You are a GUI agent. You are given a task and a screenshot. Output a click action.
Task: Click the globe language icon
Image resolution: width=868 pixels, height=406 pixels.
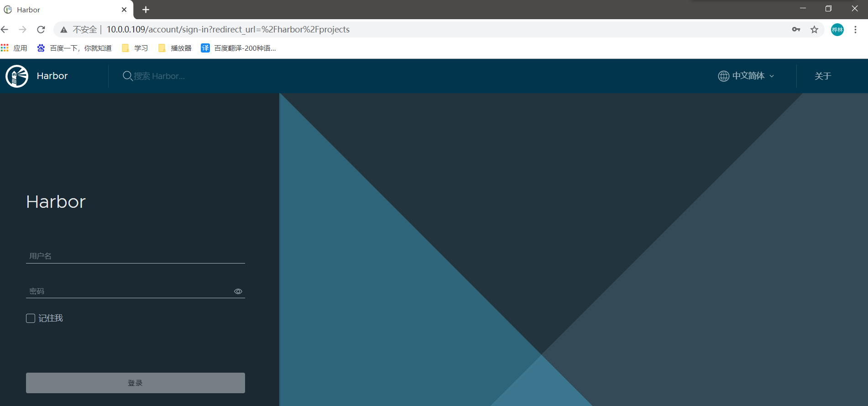point(723,76)
